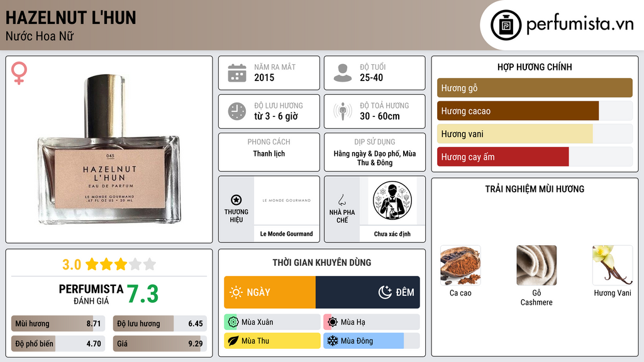The height and width of the screenshot is (362, 644).
Task: Click the Trải nghiệm mùi hương heading
Action: click(535, 189)
